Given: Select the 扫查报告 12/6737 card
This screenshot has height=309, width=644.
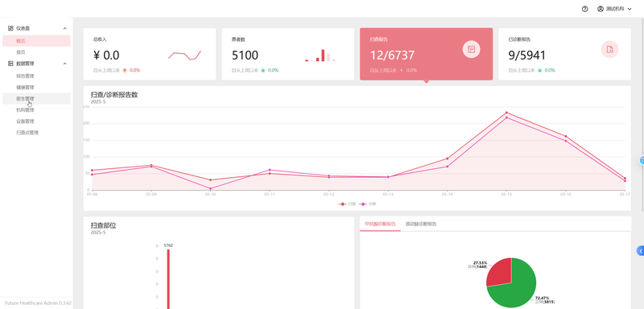Looking at the screenshot, I should tap(427, 54).
